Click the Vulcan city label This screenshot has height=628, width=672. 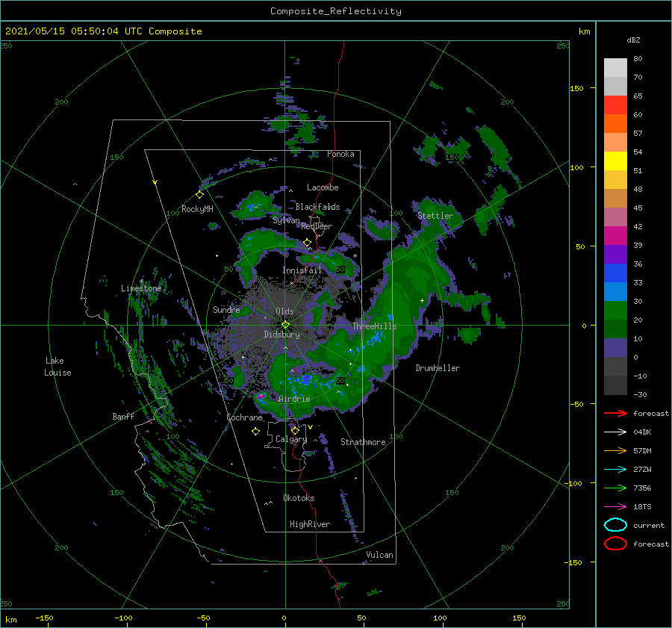pos(380,555)
